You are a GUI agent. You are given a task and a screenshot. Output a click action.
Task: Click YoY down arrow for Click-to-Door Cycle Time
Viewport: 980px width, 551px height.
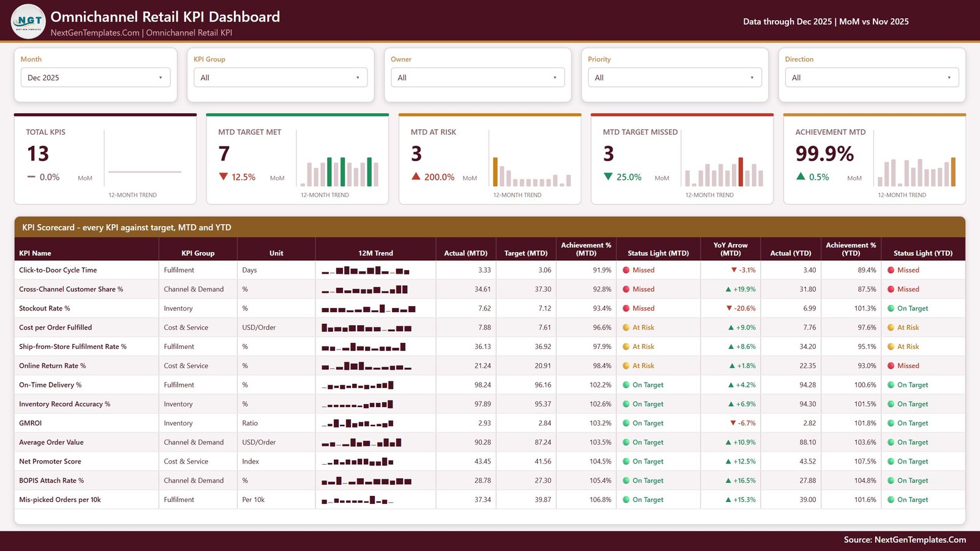point(734,270)
